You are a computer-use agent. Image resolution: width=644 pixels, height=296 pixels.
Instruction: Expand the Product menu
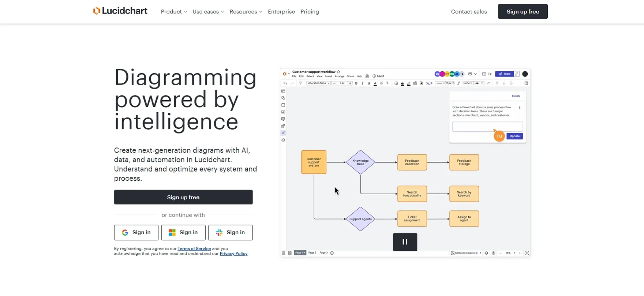174,12
